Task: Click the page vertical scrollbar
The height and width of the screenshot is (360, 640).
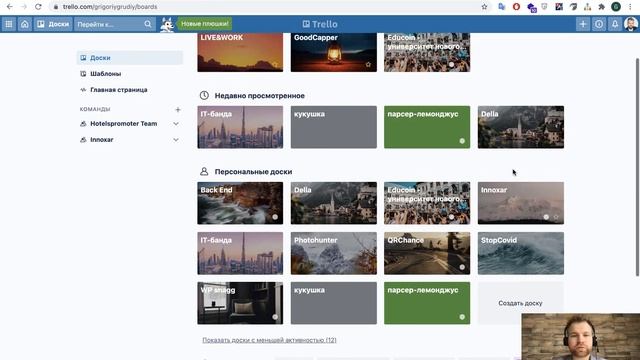Action: click(637, 167)
